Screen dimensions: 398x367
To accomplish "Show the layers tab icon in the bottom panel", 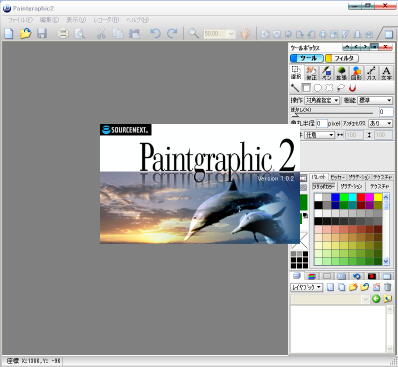I will 296,276.
